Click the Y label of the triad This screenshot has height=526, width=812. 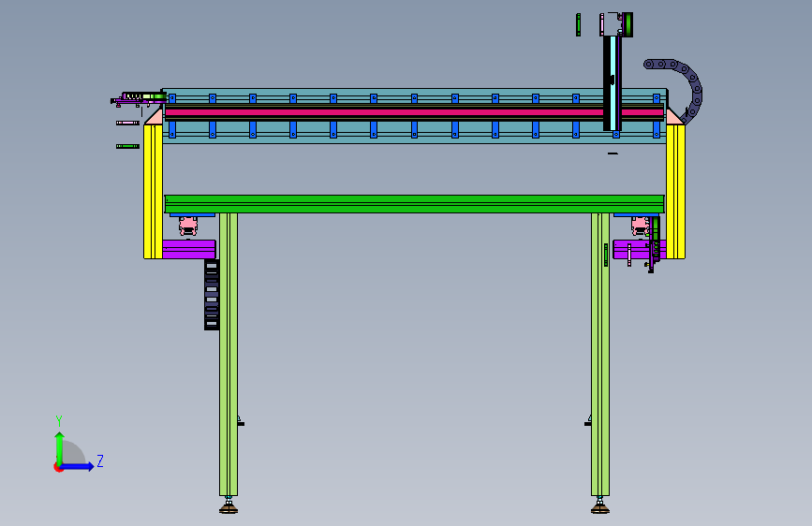59,420
